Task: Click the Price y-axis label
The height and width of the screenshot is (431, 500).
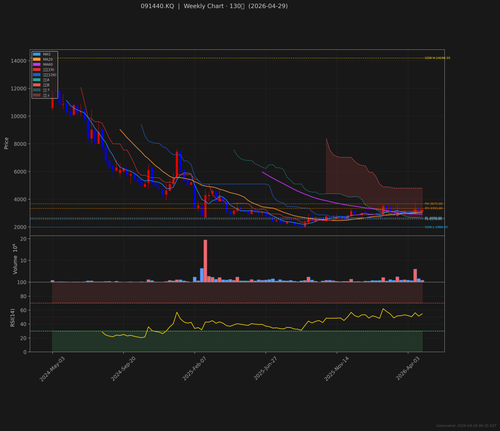Action: [x=6, y=143]
